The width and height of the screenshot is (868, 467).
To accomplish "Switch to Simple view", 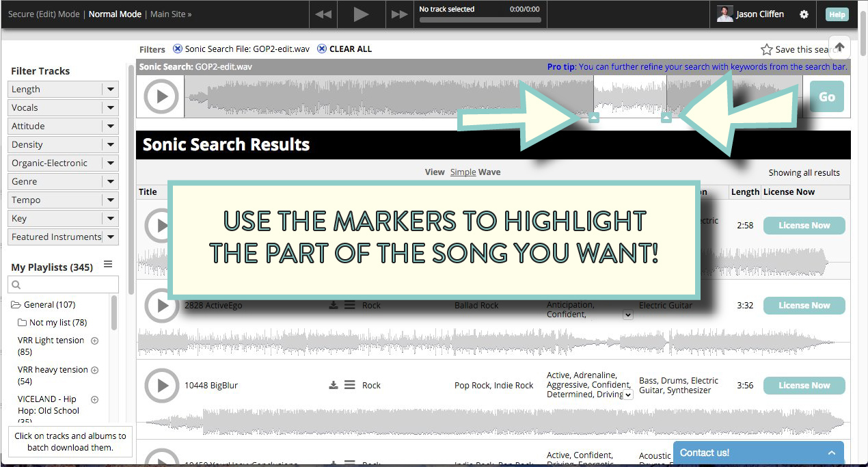I will (463, 172).
